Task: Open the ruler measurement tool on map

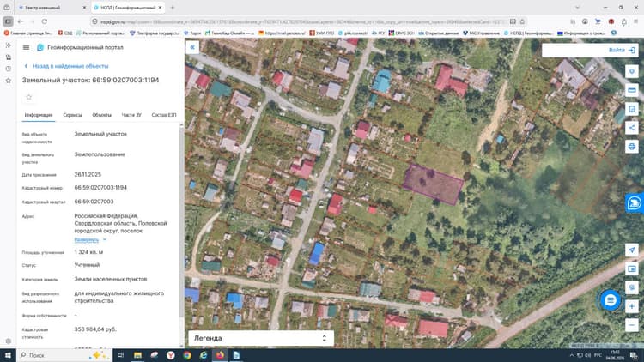Action: [x=632, y=90]
